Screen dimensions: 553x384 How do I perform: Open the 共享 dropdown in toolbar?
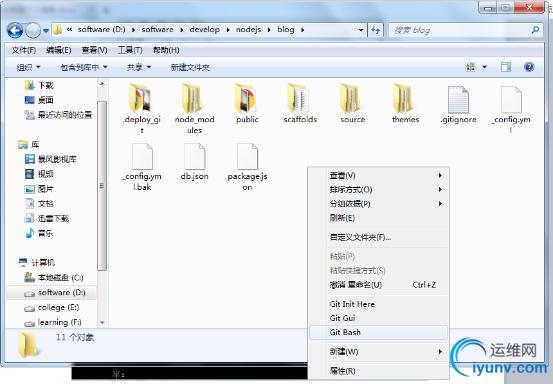139,67
